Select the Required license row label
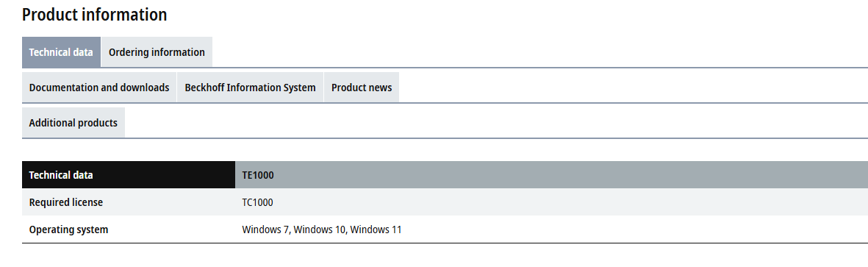The image size is (868, 267). point(66,203)
